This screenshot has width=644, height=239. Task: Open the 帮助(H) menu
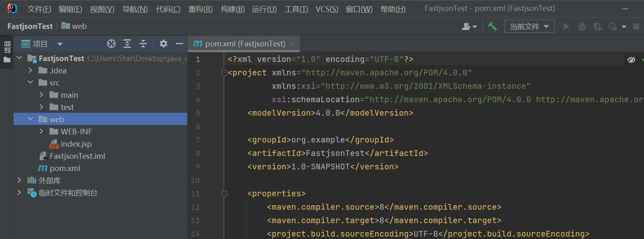(393, 9)
